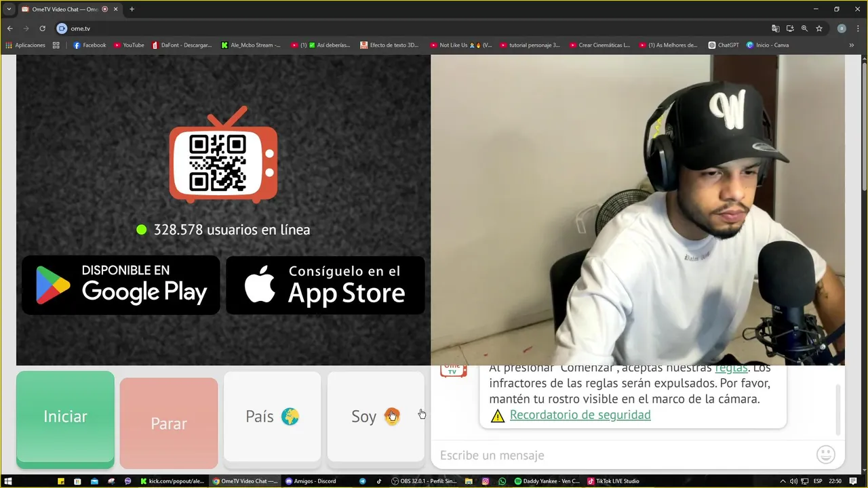Screen dimensions: 868x488
Task: Open the Inicio - Canva bookmark
Action: point(768,45)
